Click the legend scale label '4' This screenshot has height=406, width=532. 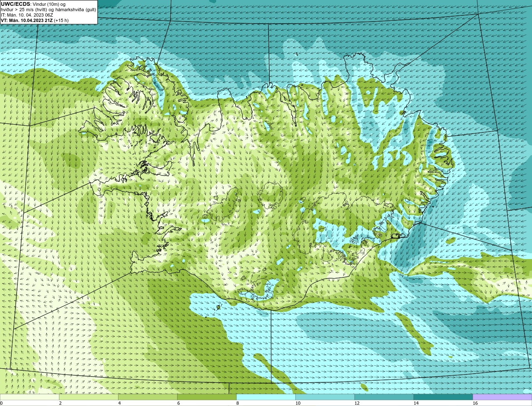tap(119, 403)
